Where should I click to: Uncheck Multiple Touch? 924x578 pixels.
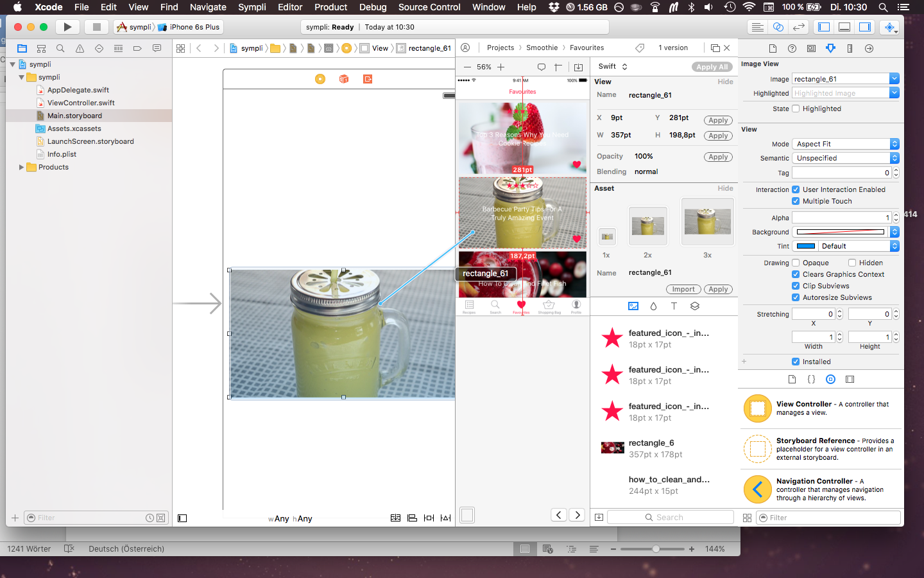pos(796,201)
